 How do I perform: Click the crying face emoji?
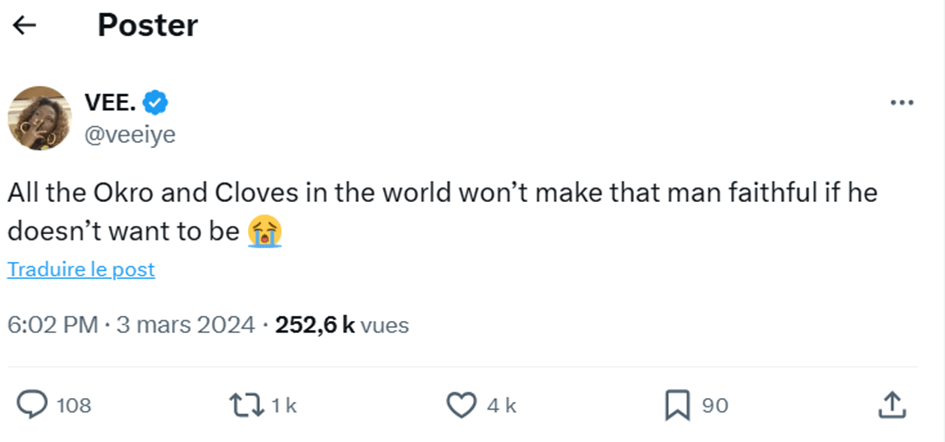coord(265,229)
